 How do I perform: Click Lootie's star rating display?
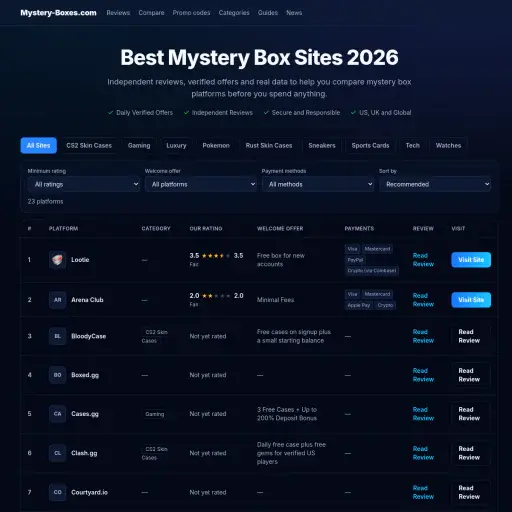216,256
